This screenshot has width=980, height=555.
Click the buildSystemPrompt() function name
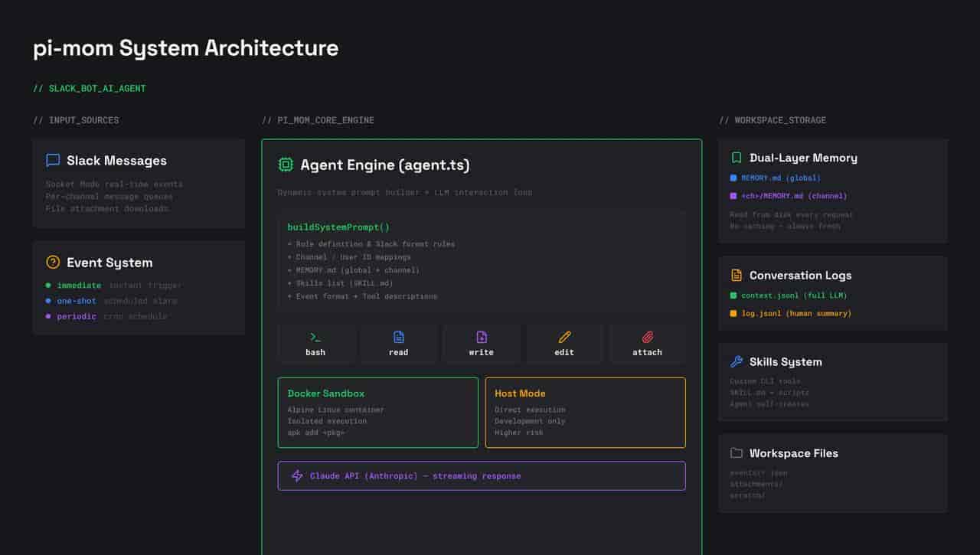[x=338, y=227]
